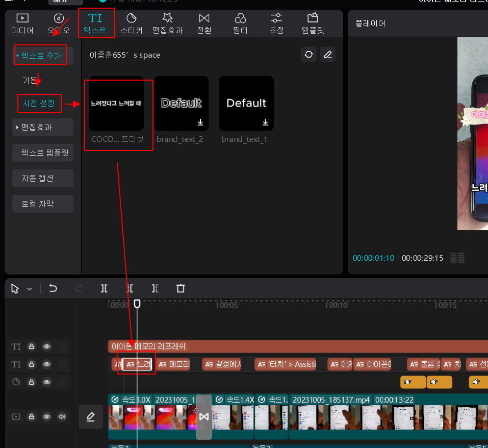
Task: Open the selection tool dropdown arrow
Action: coord(30,289)
